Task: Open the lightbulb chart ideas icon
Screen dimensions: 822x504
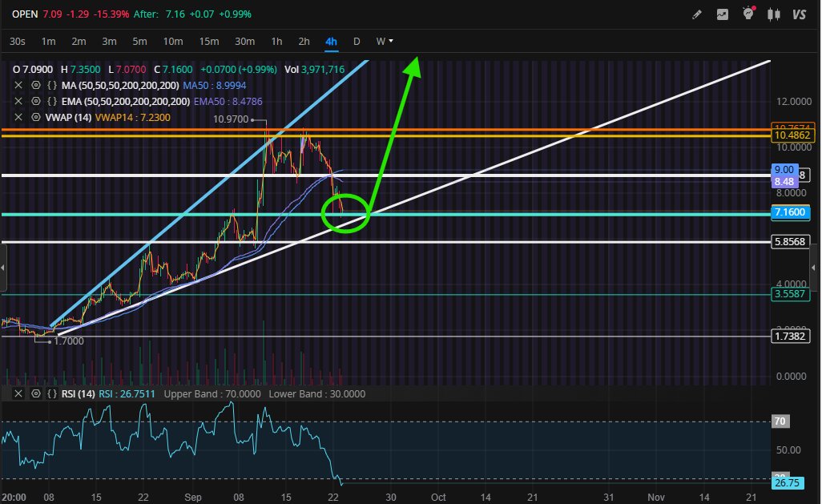Action: (x=748, y=14)
